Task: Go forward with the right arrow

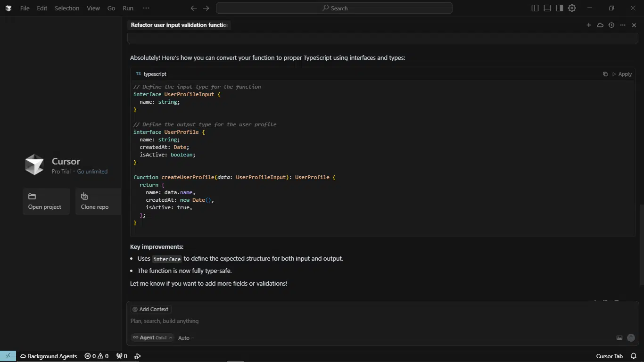Action: [206, 8]
